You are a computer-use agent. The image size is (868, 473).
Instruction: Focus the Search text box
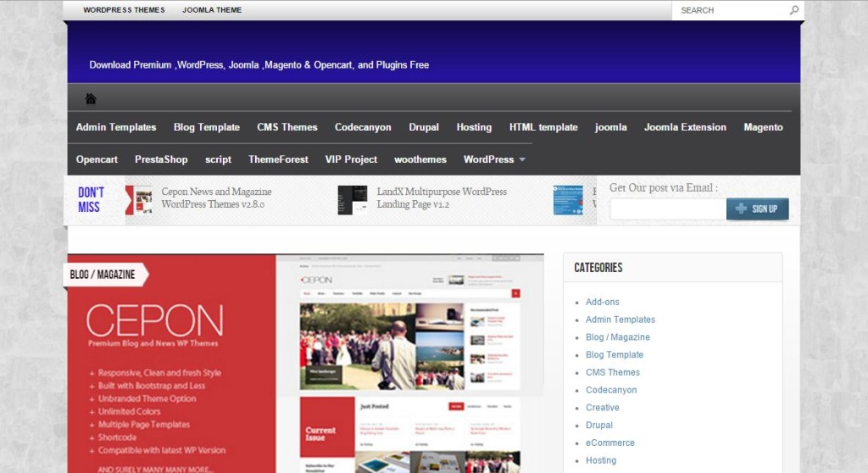click(730, 10)
